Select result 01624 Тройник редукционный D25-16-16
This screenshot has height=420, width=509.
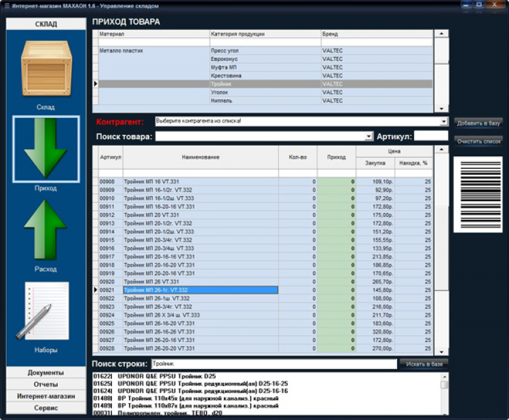click(191, 391)
